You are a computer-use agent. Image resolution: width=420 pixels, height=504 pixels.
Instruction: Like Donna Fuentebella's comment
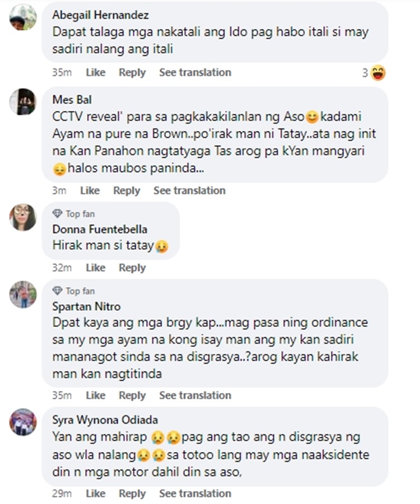(95, 268)
